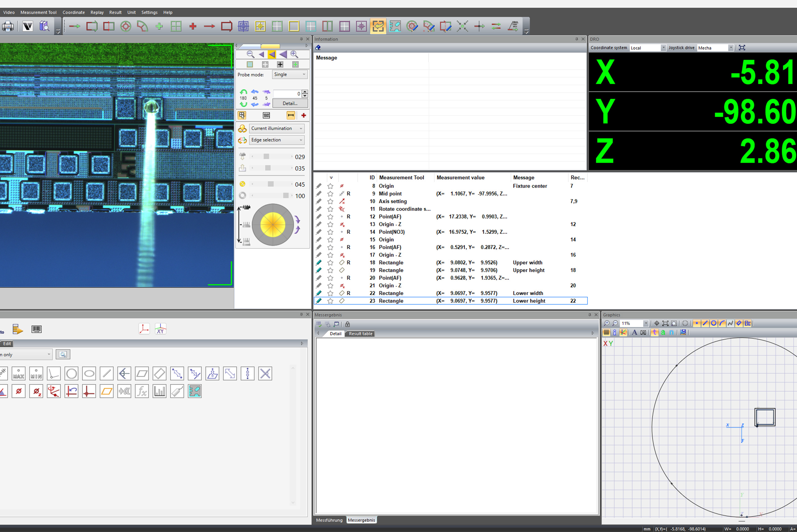
Task: Toggle circle element display in Graphics toolbar
Action: pyautogui.click(x=714, y=323)
